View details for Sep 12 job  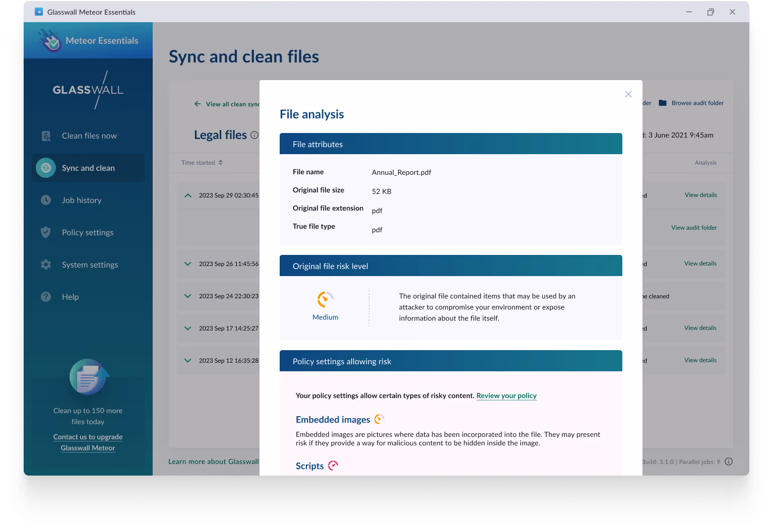(x=700, y=360)
